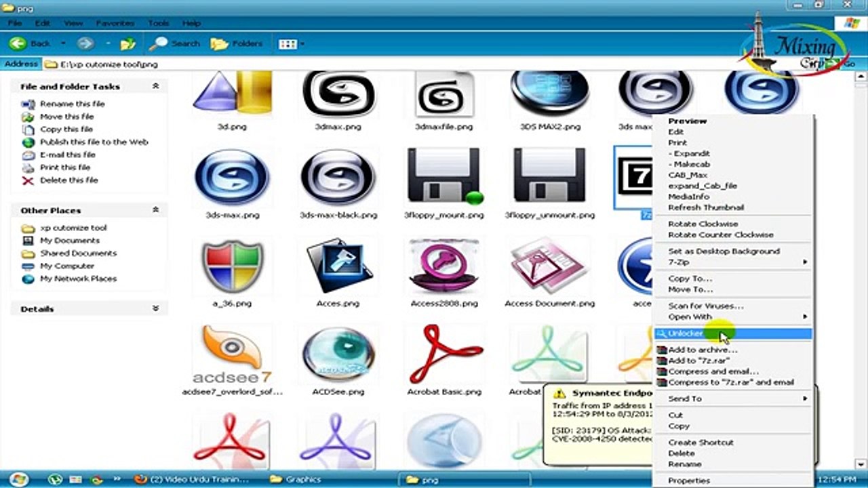The width and height of the screenshot is (868, 488).
Task: Click Delete this file link
Action: point(68,180)
